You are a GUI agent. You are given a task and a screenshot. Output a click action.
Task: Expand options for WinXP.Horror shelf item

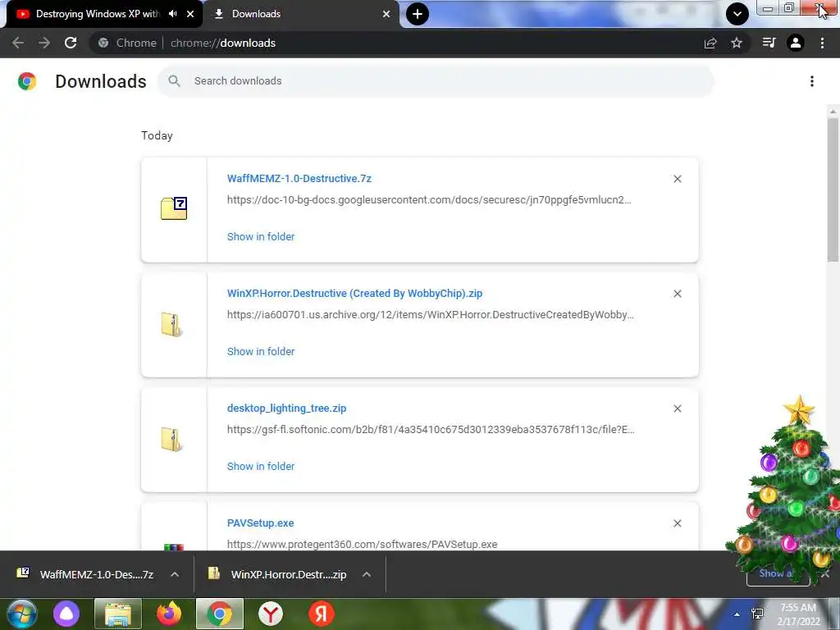(367, 574)
